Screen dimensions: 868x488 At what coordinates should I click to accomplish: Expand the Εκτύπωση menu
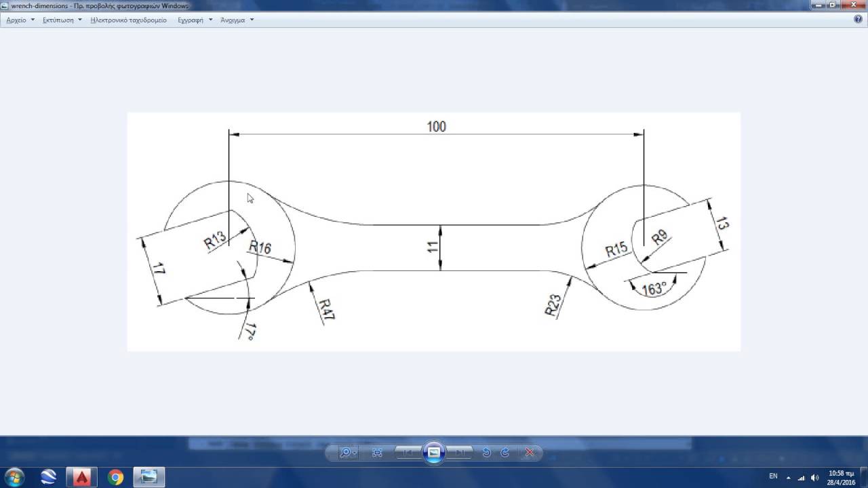[62, 20]
